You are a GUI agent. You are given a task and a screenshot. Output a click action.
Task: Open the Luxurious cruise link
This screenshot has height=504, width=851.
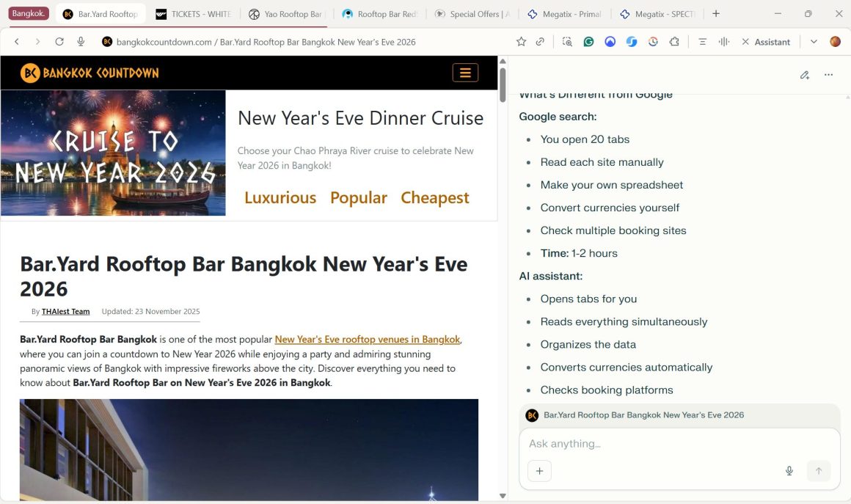280,197
